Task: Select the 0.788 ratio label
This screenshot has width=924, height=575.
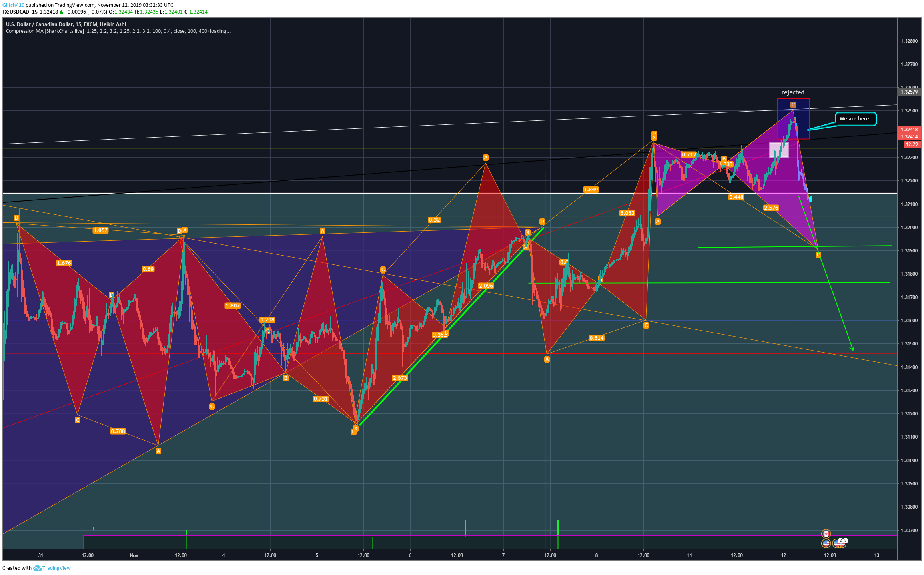Action: tap(118, 431)
